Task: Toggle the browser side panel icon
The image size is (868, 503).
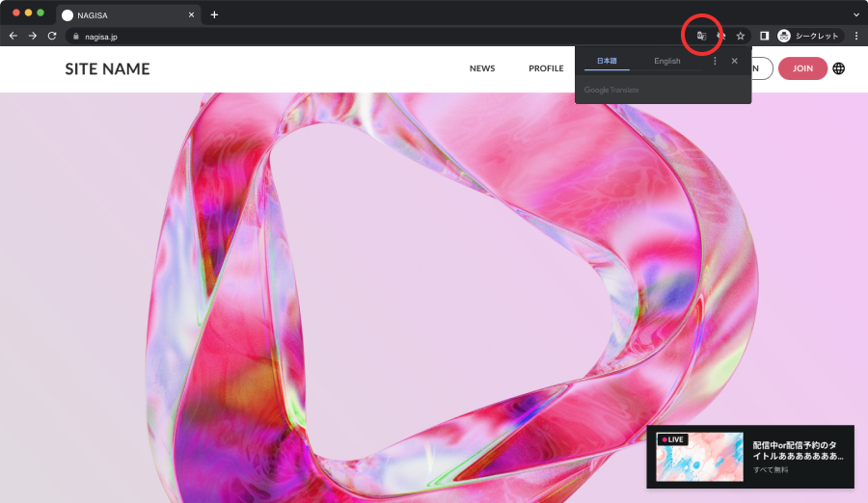Action: pos(764,36)
